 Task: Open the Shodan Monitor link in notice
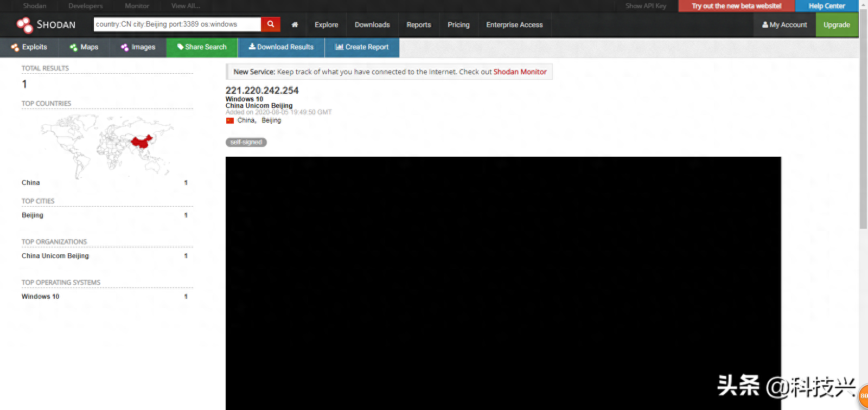coord(520,72)
